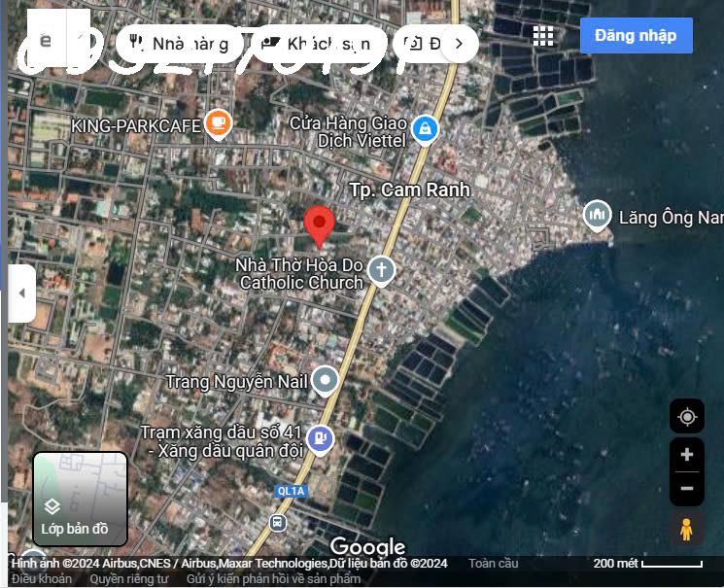Click the Trang Nguyễn Nail marker

coord(325,381)
